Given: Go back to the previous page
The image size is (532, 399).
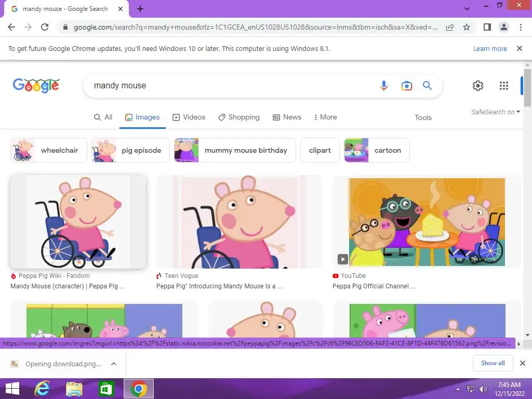Looking at the screenshot, I should point(11,27).
